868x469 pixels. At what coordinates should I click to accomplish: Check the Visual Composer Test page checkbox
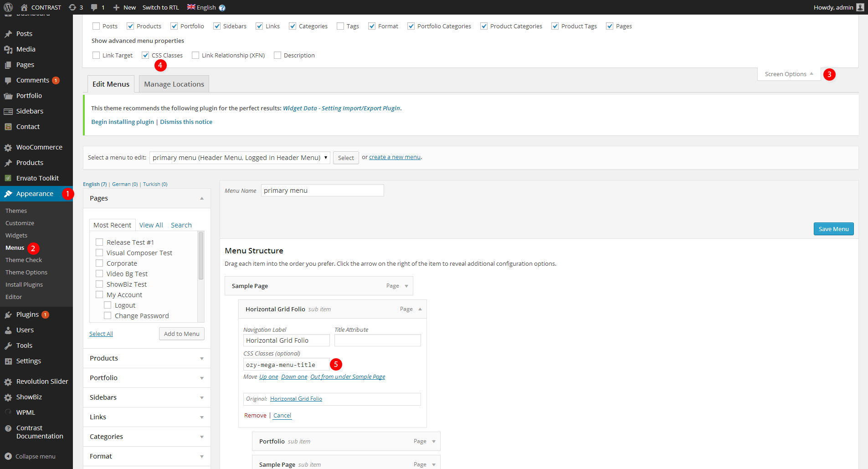pyautogui.click(x=99, y=253)
